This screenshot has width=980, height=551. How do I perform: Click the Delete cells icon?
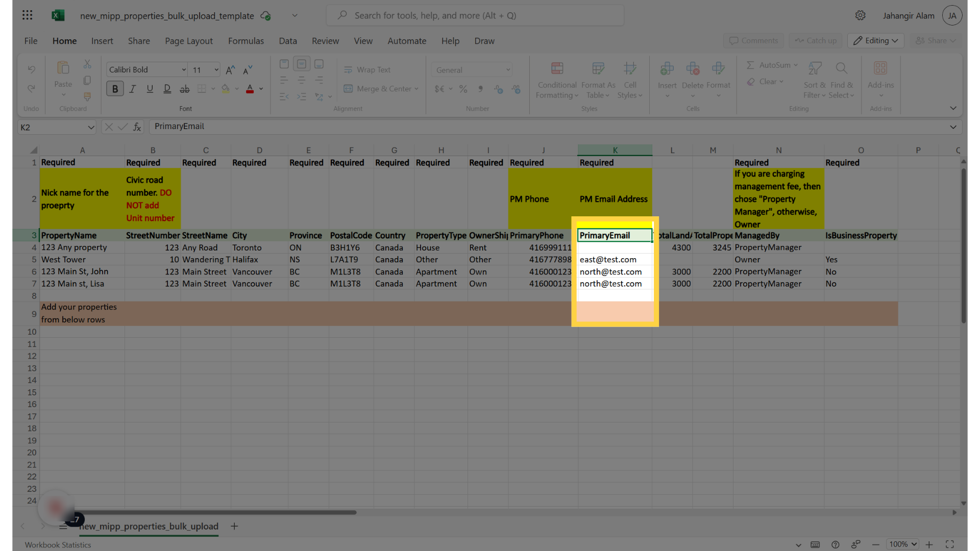pos(693,68)
